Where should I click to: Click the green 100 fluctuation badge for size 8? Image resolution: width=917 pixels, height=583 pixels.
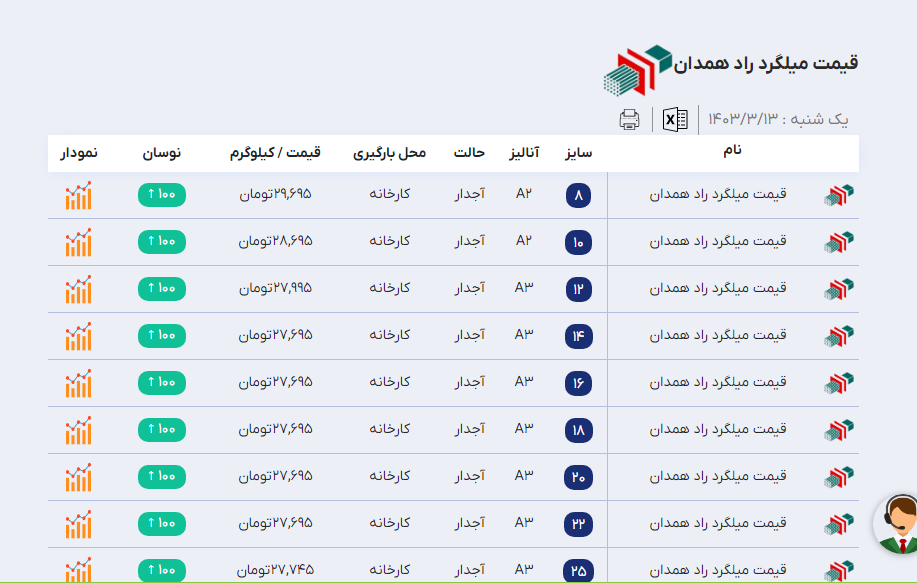(161, 195)
